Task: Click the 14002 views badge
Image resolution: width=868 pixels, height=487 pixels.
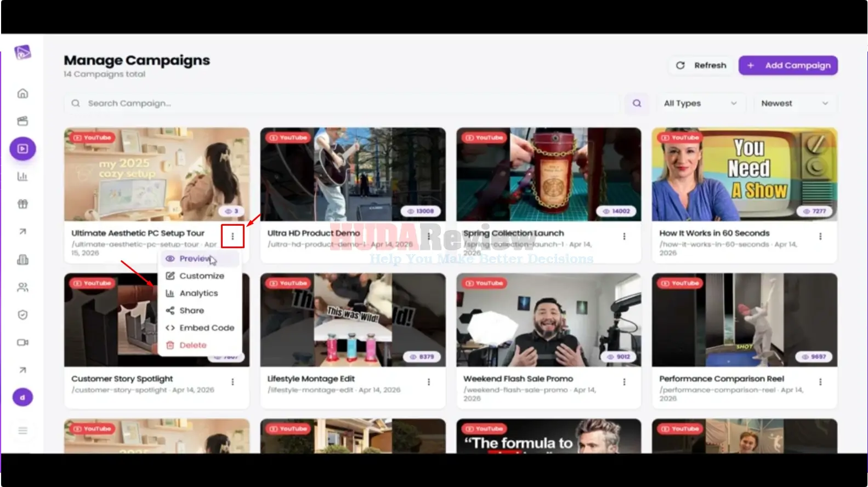Action: click(x=616, y=211)
